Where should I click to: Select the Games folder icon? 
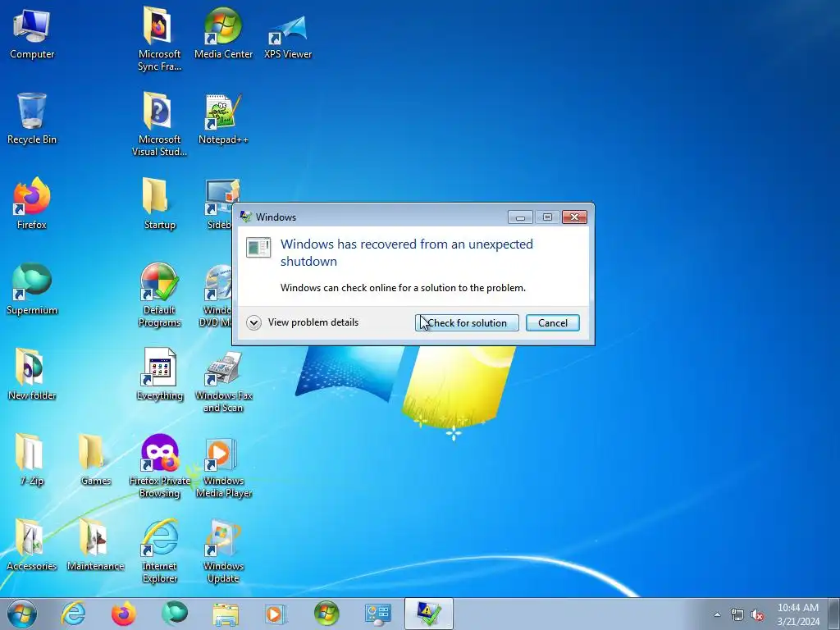tap(95, 459)
